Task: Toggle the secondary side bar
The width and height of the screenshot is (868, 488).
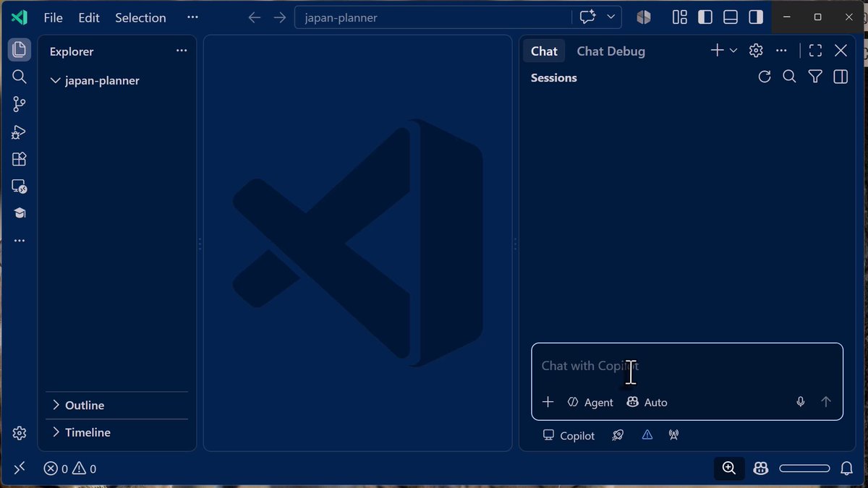Action: pyautogui.click(x=756, y=17)
